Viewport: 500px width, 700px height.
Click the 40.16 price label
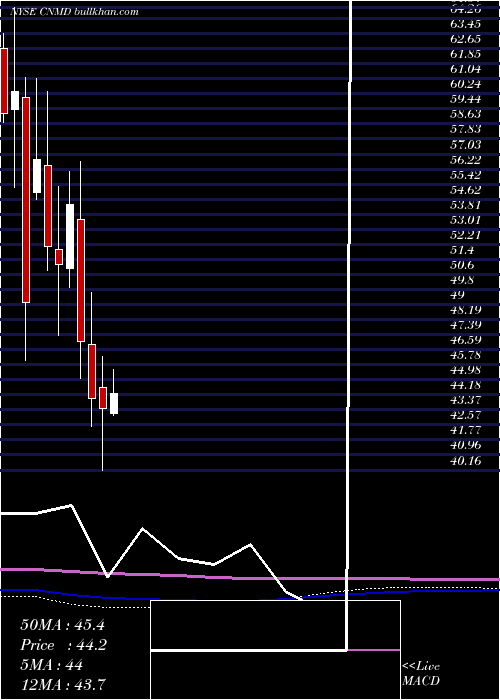coord(466,460)
